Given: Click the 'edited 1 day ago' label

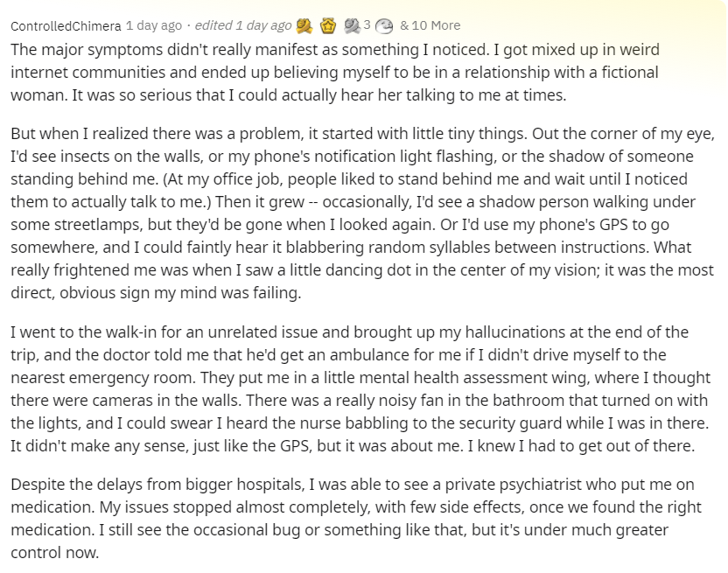Looking at the screenshot, I should tap(243, 25).
